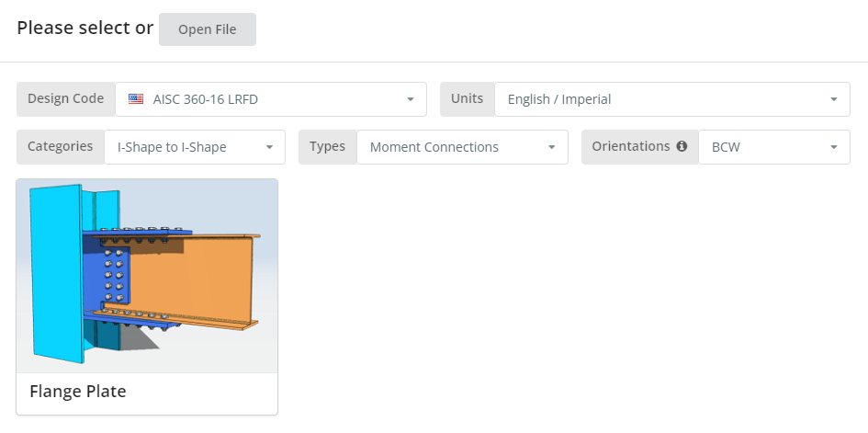The image size is (868, 433).
Task: Click the Categories label
Action: [x=61, y=146]
